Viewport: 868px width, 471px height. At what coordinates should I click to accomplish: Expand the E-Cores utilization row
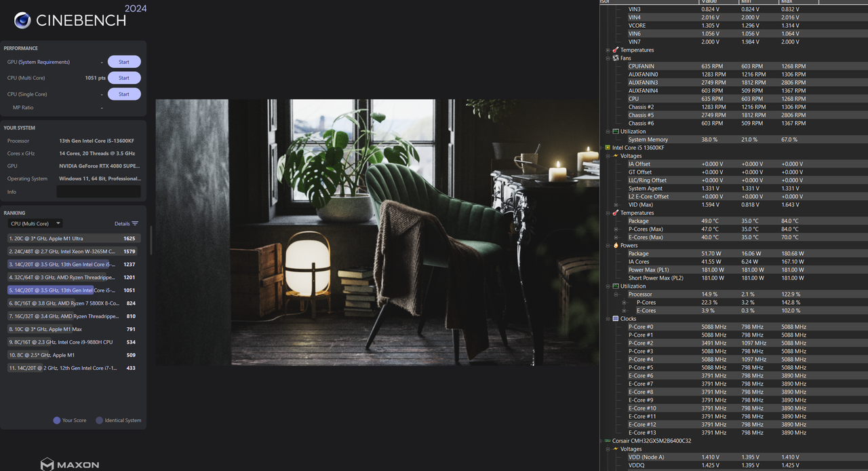pos(624,311)
